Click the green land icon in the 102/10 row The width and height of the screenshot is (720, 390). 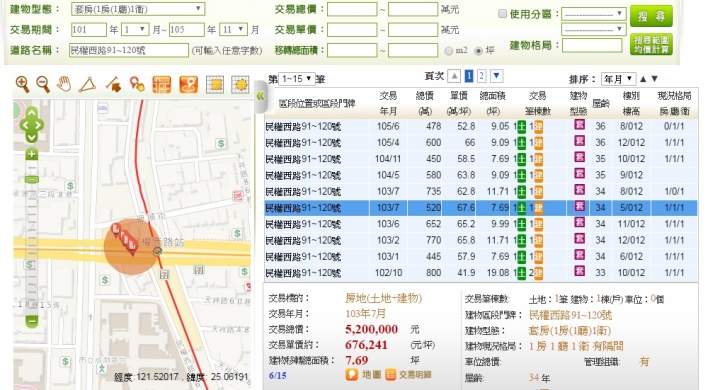[x=522, y=273]
